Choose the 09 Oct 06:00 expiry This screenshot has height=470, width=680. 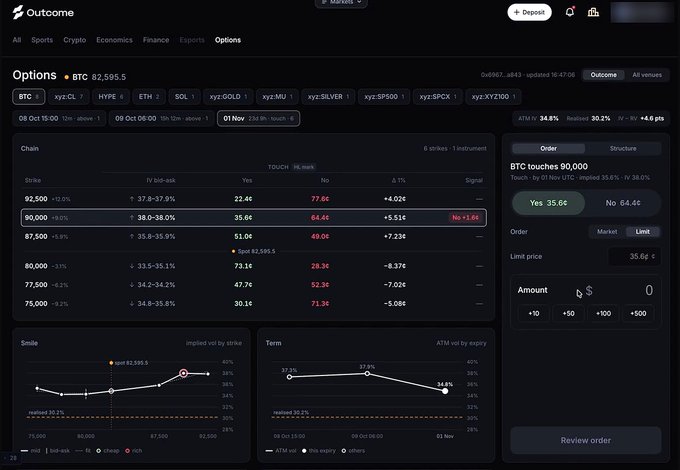click(x=161, y=118)
